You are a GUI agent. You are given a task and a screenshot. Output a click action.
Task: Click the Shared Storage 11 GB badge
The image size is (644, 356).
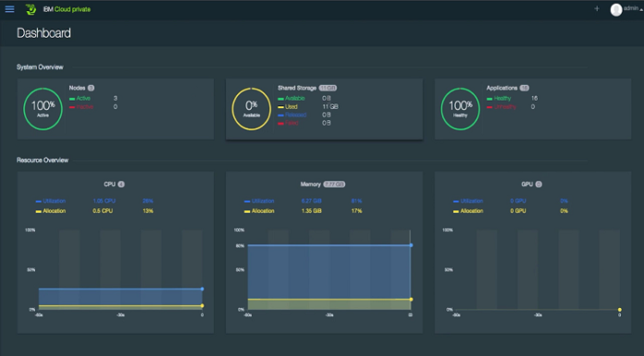[328, 88]
